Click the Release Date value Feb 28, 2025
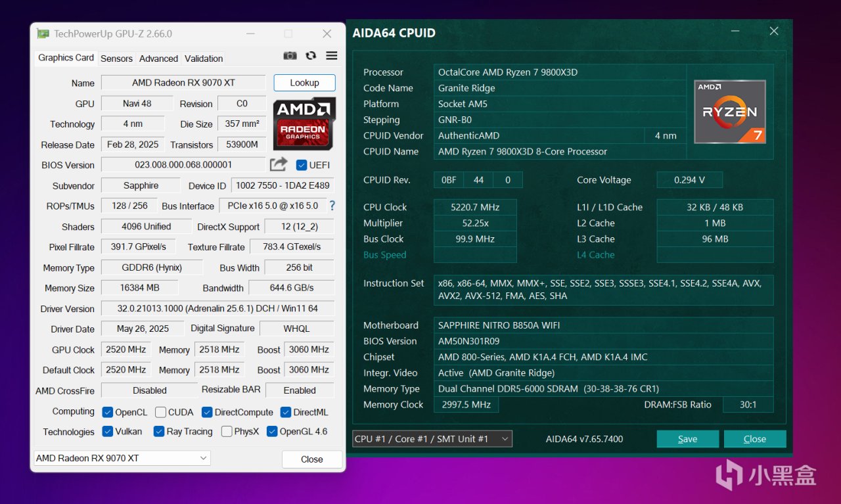This screenshot has width=841, height=504. [133, 145]
